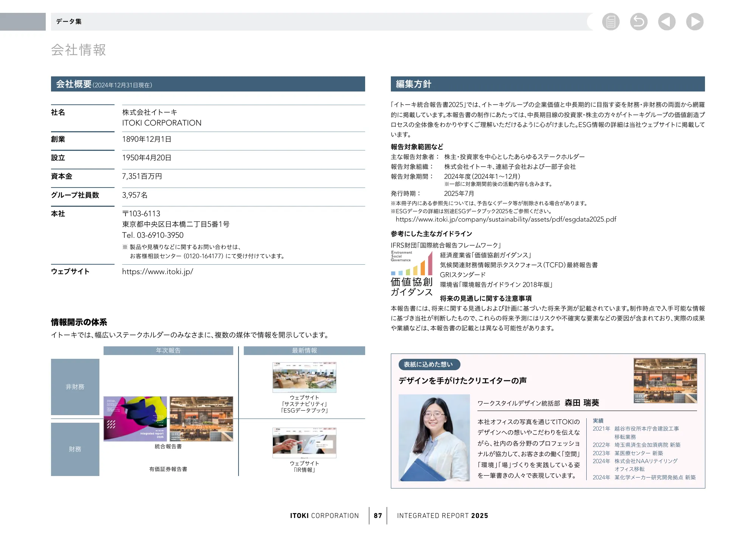Go to the previous page arrow

(667, 22)
